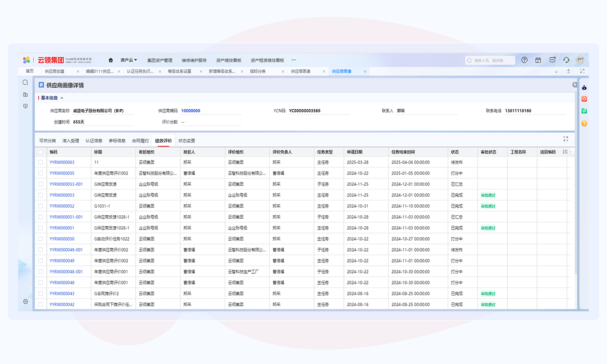
Task: Click the table column settings icon
Action: [x=565, y=152]
